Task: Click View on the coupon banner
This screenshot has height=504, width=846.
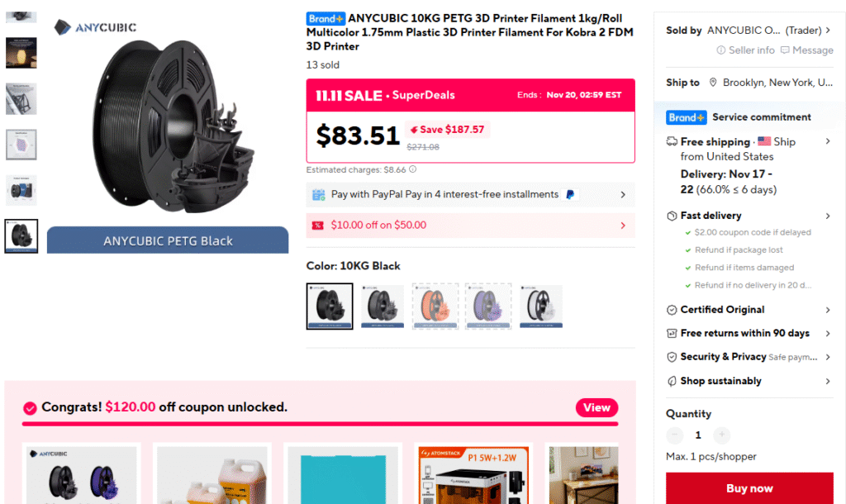Action: tap(596, 407)
